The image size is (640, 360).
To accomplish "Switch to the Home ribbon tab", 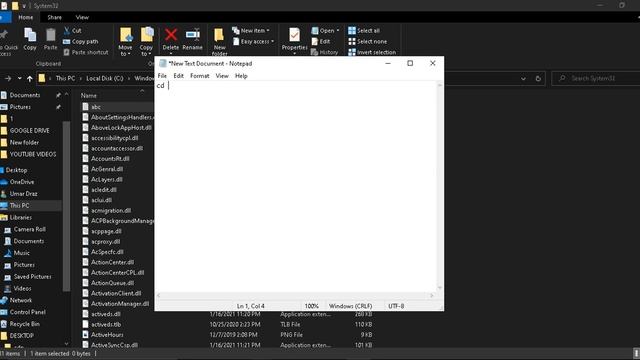I will (x=25, y=18).
